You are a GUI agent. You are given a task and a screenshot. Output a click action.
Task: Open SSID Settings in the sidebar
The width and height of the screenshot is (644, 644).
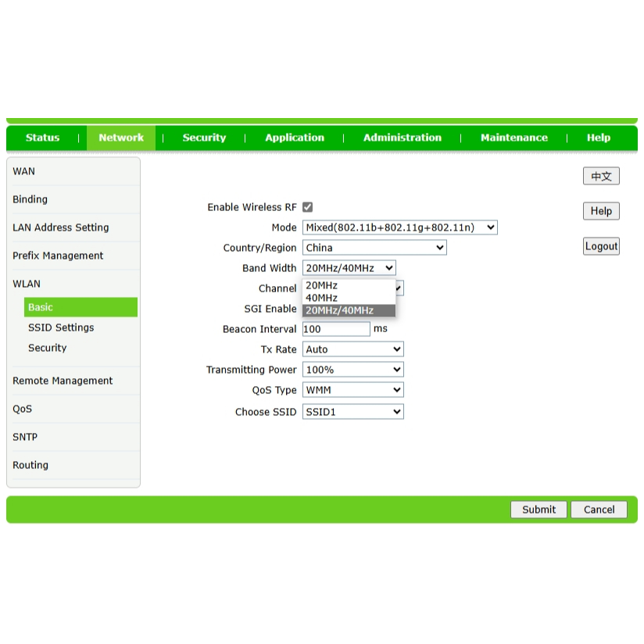pos(61,327)
